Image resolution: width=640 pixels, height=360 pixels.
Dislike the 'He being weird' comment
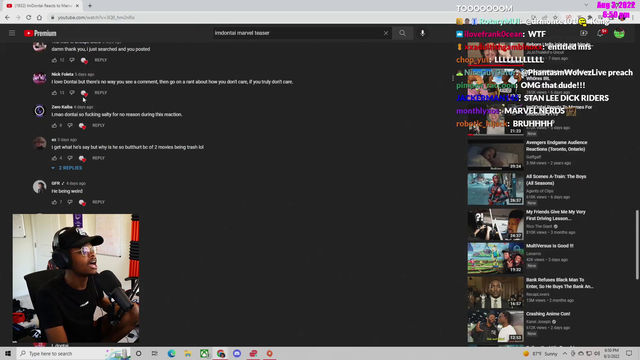pos(70,202)
